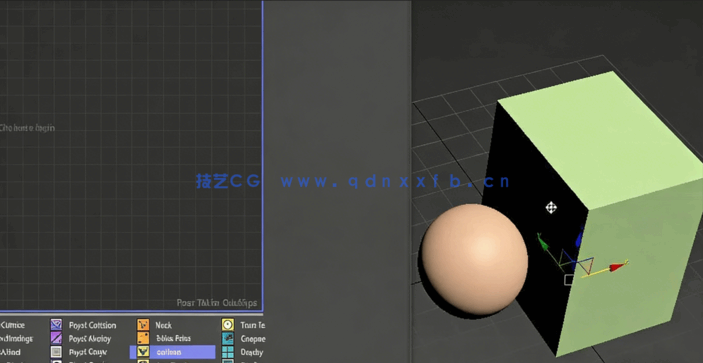Click the Toun Te label in the depot
The height and width of the screenshot is (363, 703).
click(x=252, y=325)
